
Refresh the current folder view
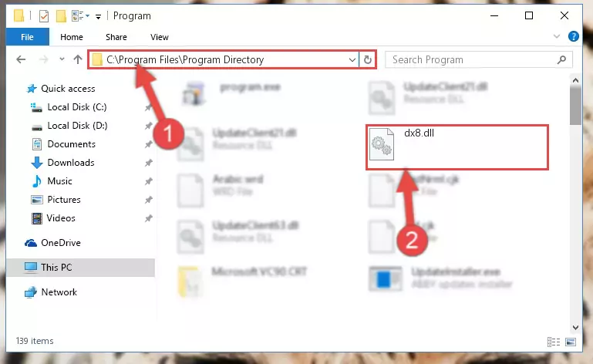coord(367,60)
